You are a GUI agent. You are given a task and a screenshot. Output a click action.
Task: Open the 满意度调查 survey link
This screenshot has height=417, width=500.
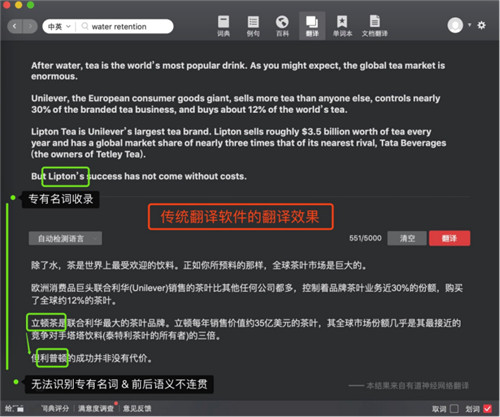(96, 408)
